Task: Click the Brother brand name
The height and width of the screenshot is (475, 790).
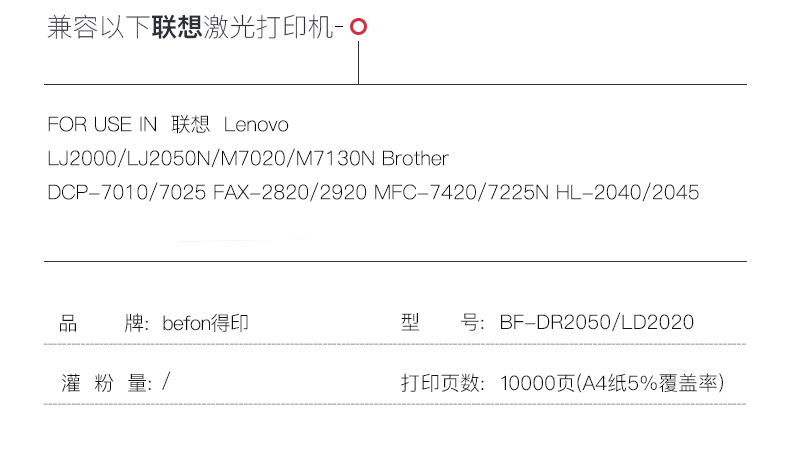Action: (415, 159)
